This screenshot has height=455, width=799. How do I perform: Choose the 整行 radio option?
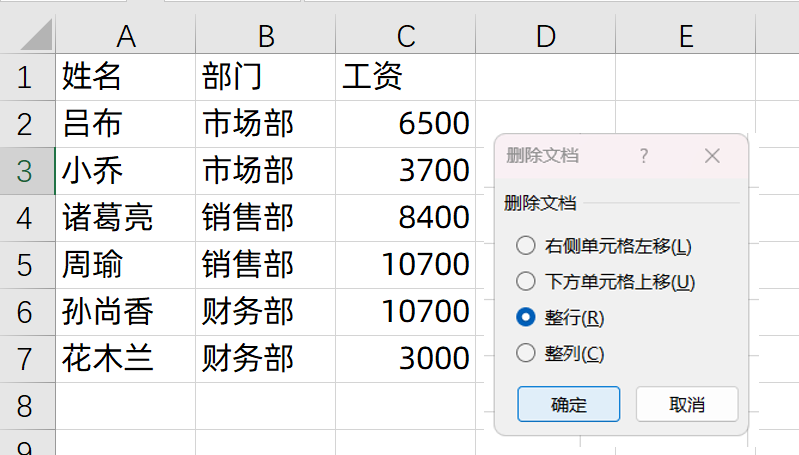pyautogui.click(x=526, y=317)
